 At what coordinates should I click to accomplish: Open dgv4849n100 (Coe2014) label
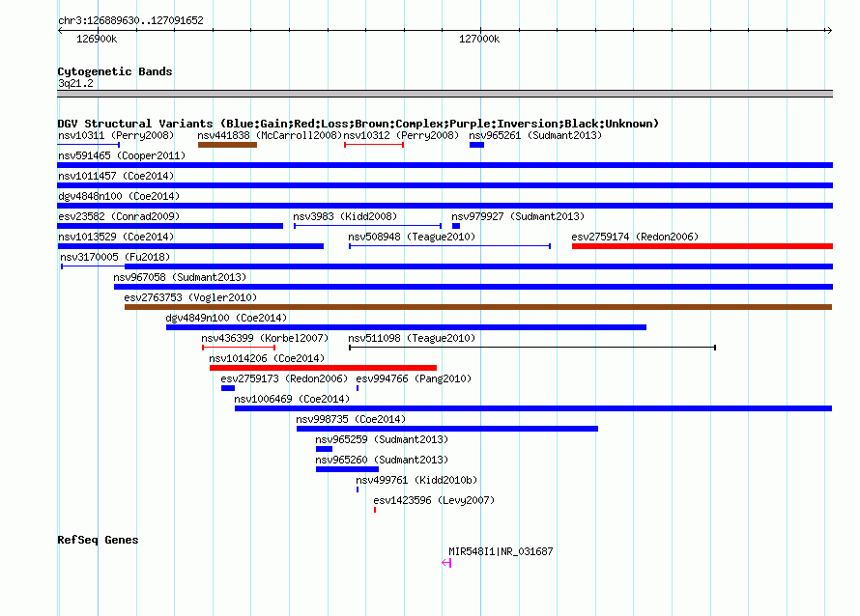[226, 318]
